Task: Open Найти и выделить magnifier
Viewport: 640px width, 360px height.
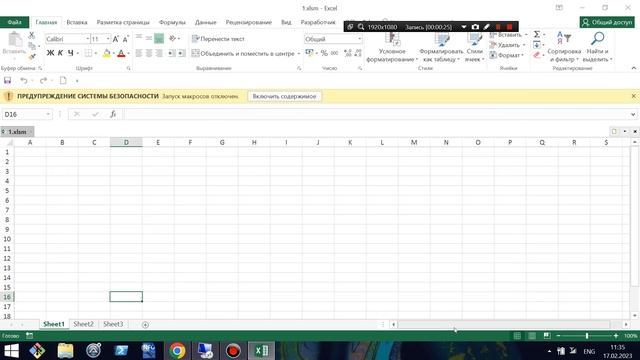Action: (x=598, y=47)
